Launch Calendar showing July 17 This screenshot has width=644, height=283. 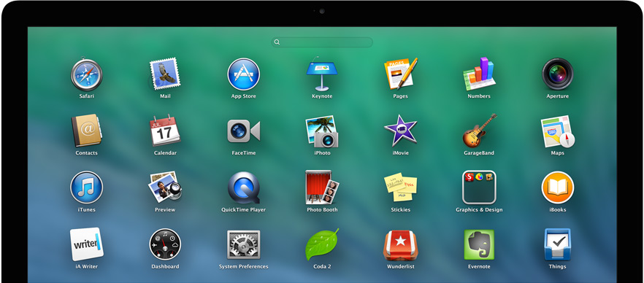click(x=165, y=131)
